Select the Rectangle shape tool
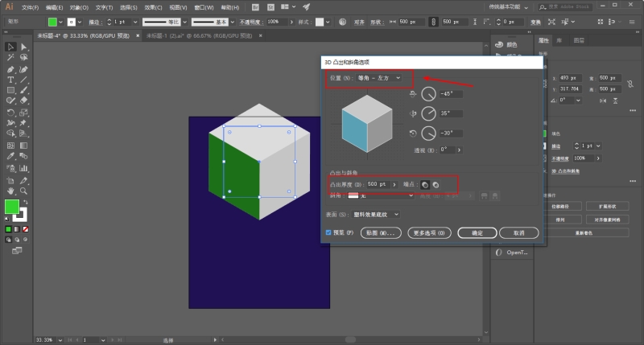The width and height of the screenshot is (644, 345). tap(10, 90)
